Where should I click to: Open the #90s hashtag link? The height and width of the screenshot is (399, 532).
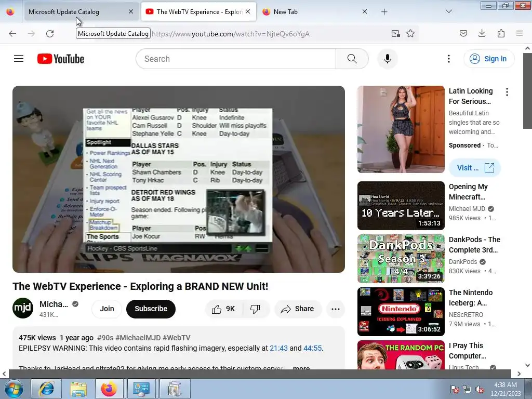pos(105,338)
